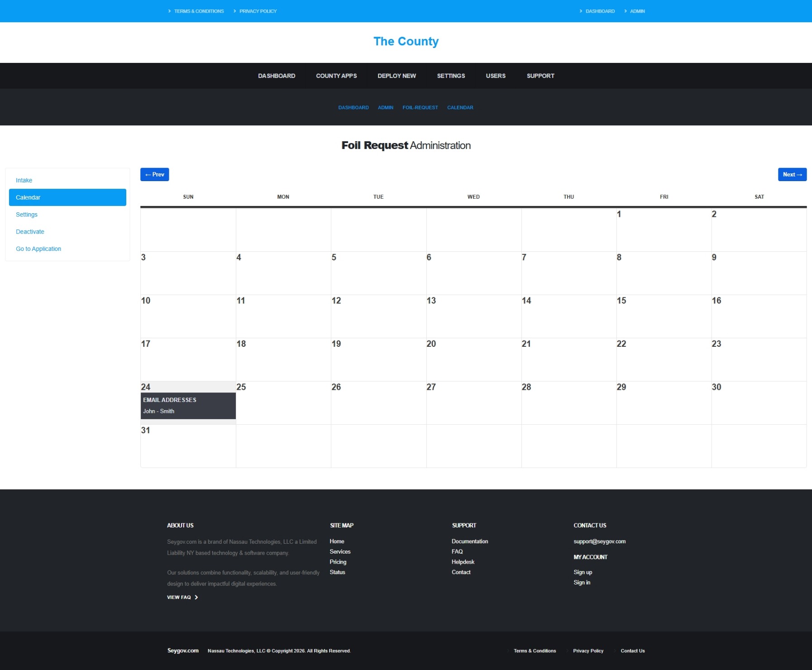812x670 pixels.
Task: Open the Documentation footer link
Action: point(470,541)
